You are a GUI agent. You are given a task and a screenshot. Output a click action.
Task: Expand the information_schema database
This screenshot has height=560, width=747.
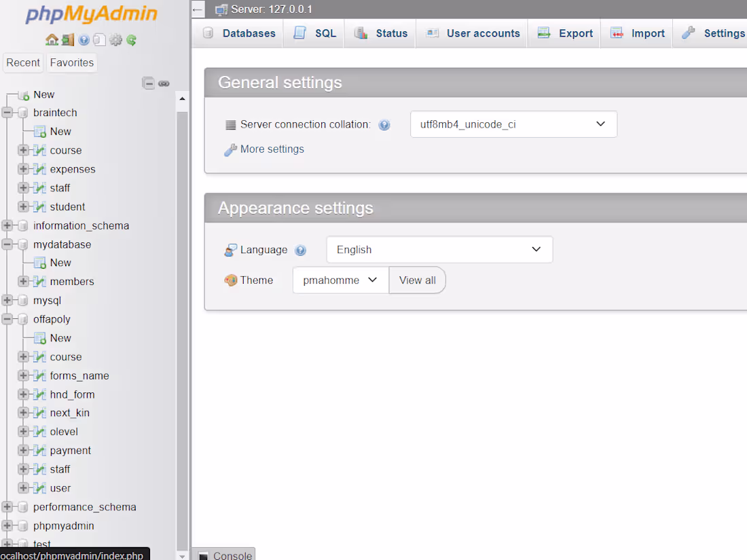click(x=7, y=225)
